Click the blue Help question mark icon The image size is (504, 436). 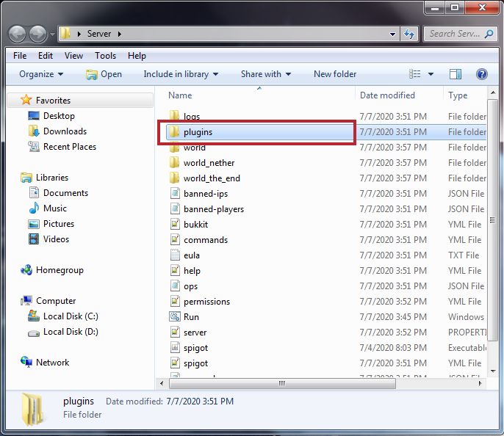point(481,74)
